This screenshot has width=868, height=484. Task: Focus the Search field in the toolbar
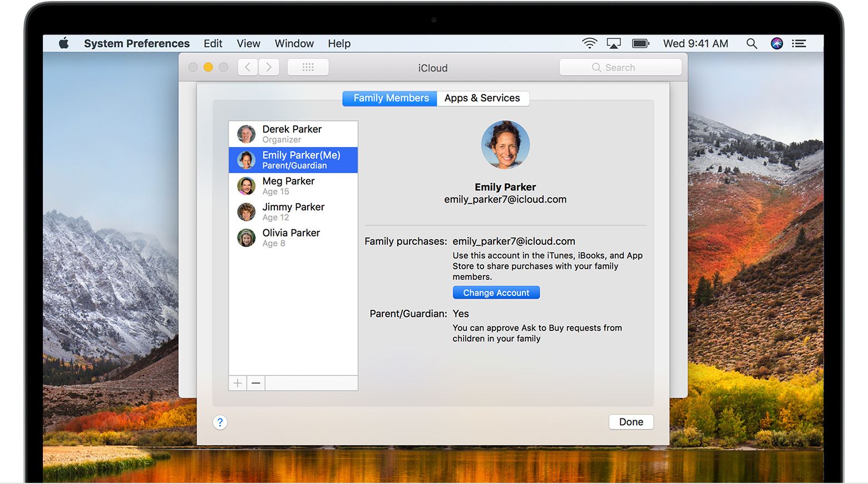(x=620, y=67)
